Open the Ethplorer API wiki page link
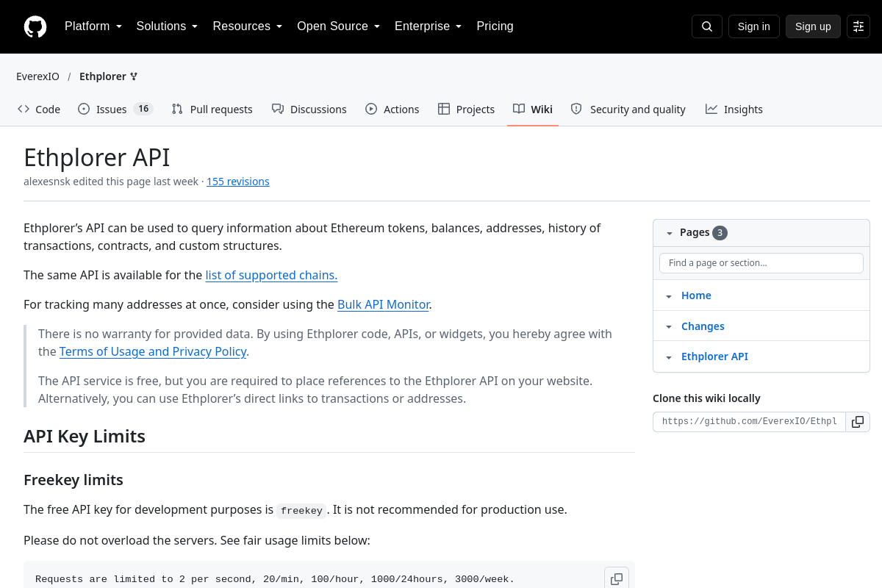 714,356
